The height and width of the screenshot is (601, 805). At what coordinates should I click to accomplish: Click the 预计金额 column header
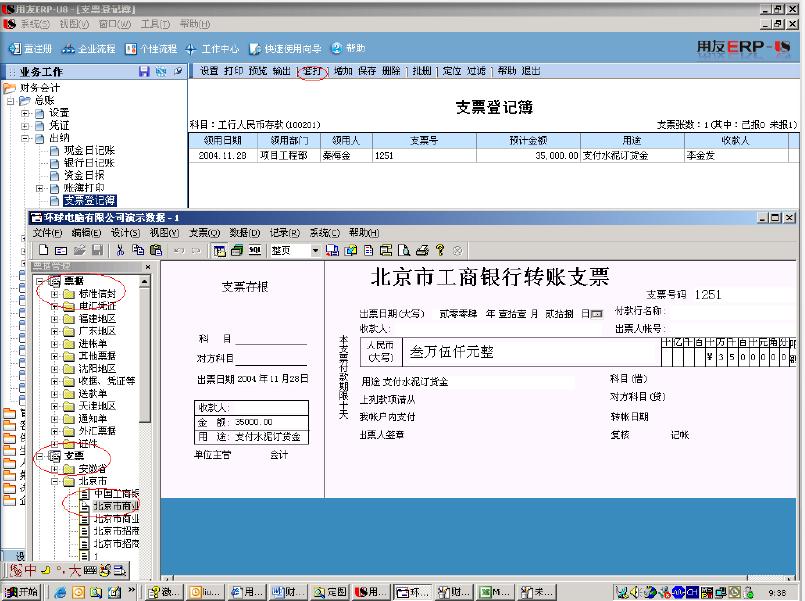[x=528, y=141]
